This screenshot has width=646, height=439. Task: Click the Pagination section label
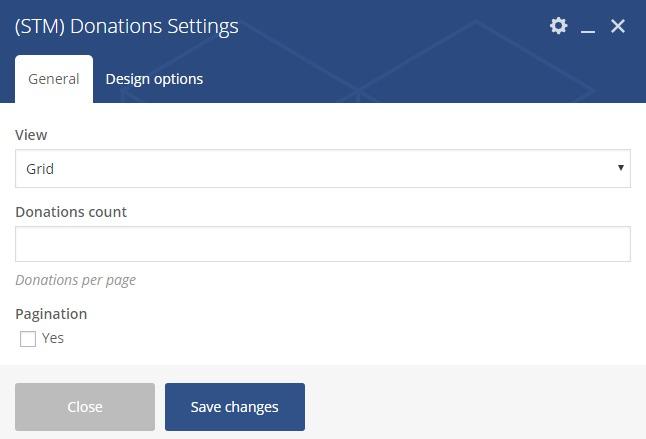pyautogui.click(x=51, y=314)
